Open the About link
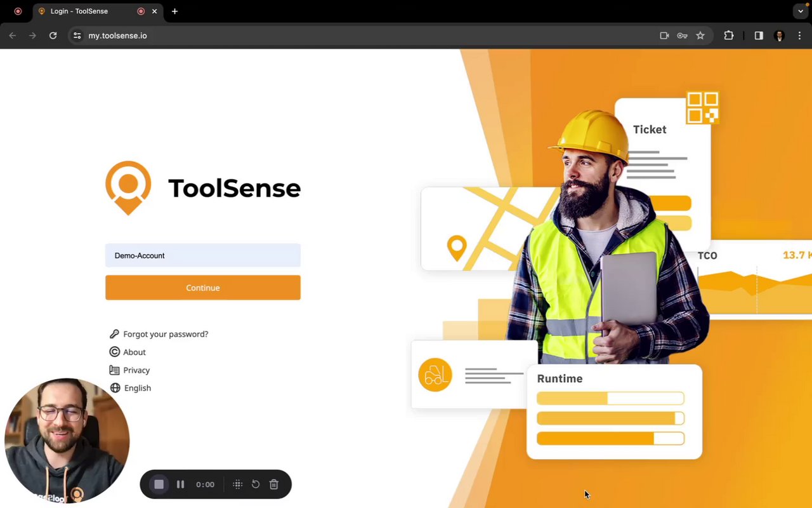 pos(134,352)
